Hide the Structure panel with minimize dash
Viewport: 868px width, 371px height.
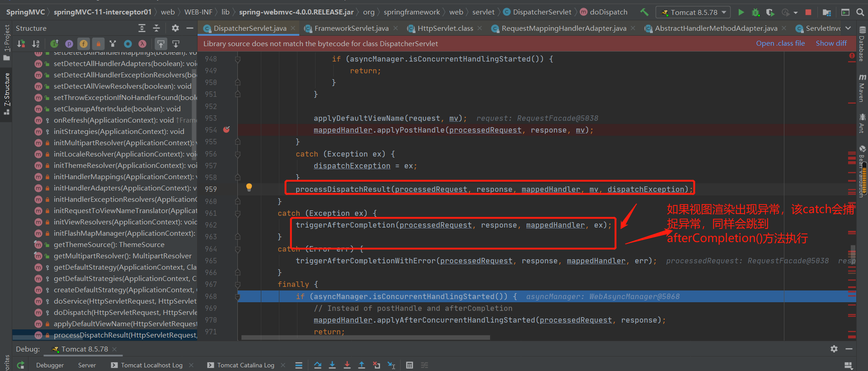tap(190, 28)
